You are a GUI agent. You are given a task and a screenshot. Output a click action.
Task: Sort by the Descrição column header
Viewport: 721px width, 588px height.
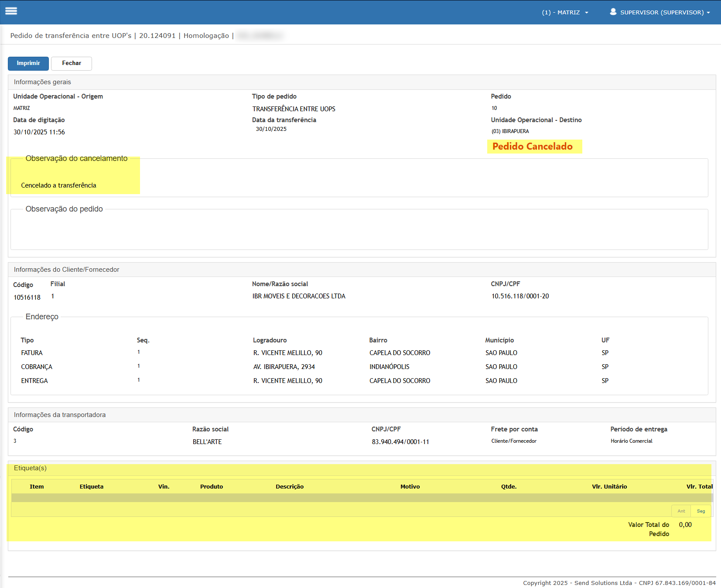coord(290,486)
